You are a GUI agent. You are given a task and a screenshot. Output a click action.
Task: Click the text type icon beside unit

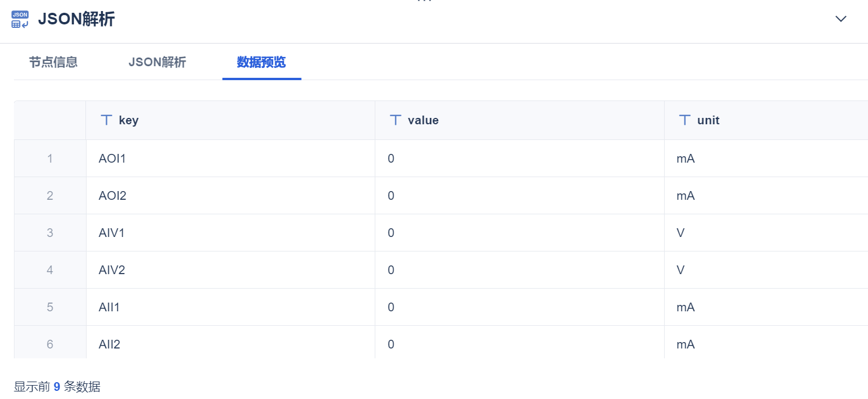coord(685,120)
